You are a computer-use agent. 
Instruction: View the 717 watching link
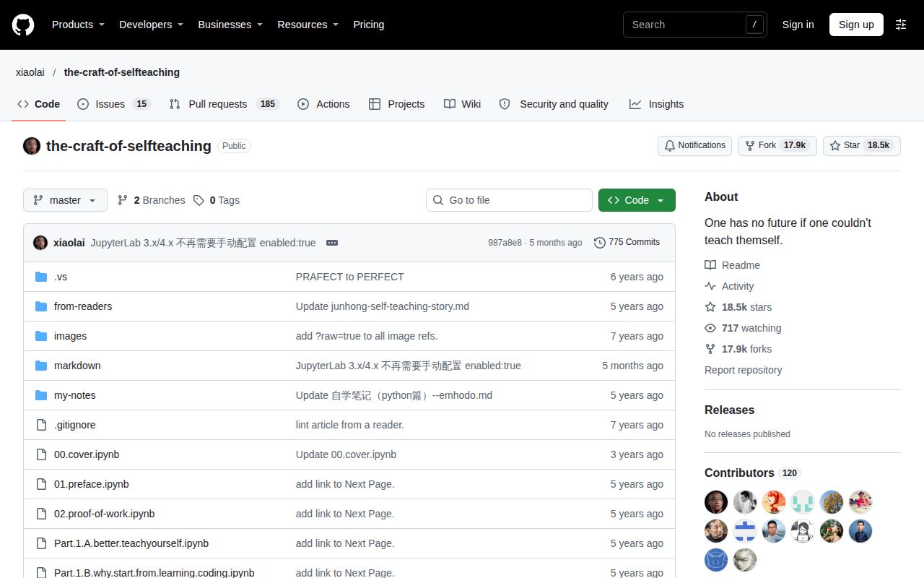coord(743,328)
